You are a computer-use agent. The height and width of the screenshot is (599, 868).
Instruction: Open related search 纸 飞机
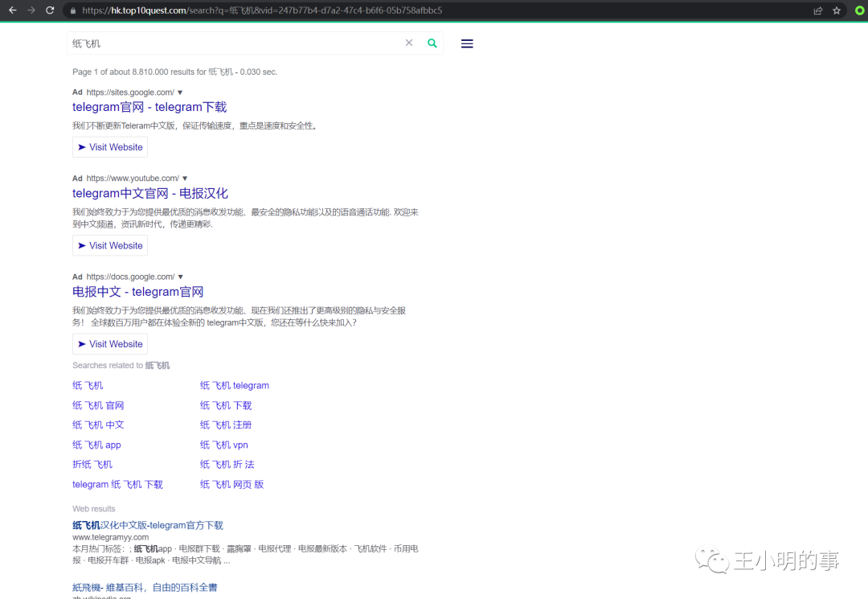(88, 385)
